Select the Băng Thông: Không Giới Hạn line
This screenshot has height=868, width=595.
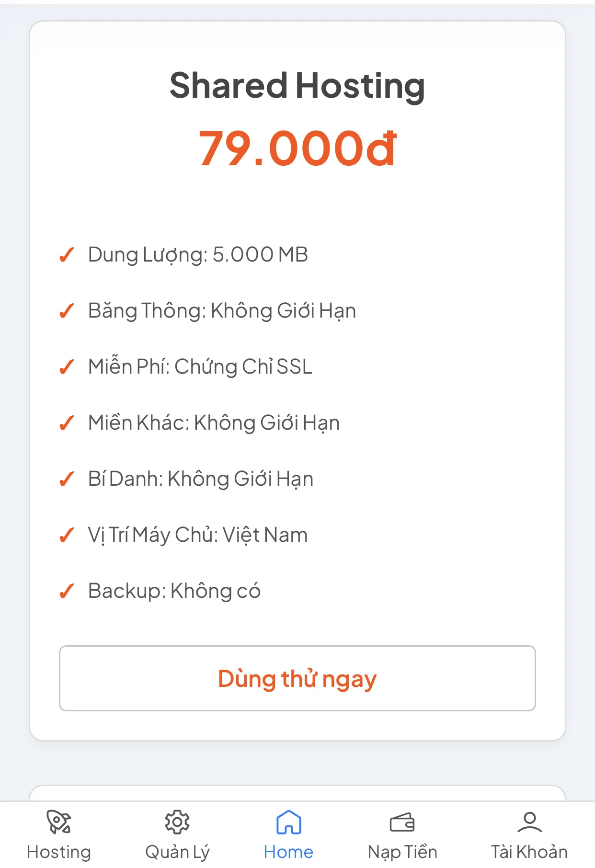click(x=222, y=311)
